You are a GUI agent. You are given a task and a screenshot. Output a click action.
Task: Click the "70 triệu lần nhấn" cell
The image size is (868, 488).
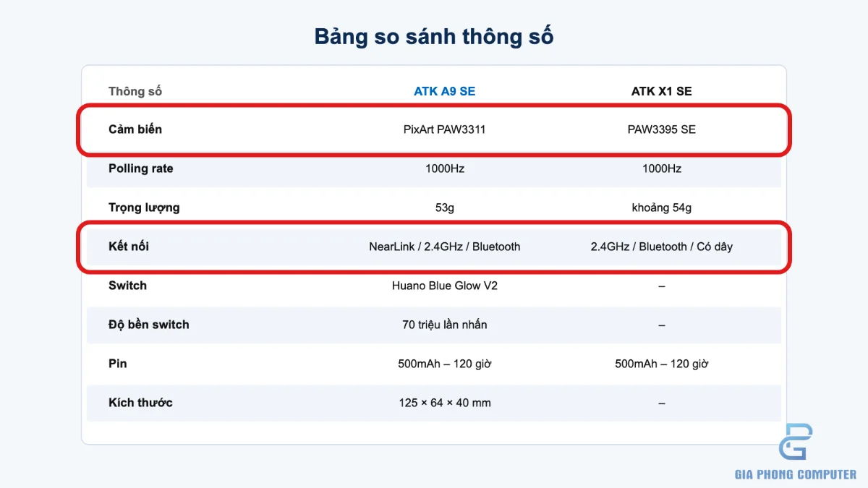click(x=445, y=325)
